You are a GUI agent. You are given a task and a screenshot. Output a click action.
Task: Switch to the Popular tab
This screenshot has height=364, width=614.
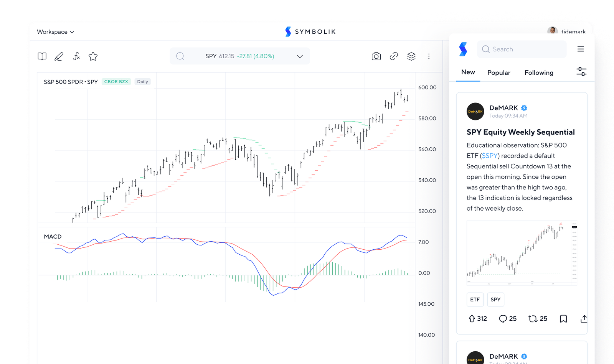(x=498, y=72)
